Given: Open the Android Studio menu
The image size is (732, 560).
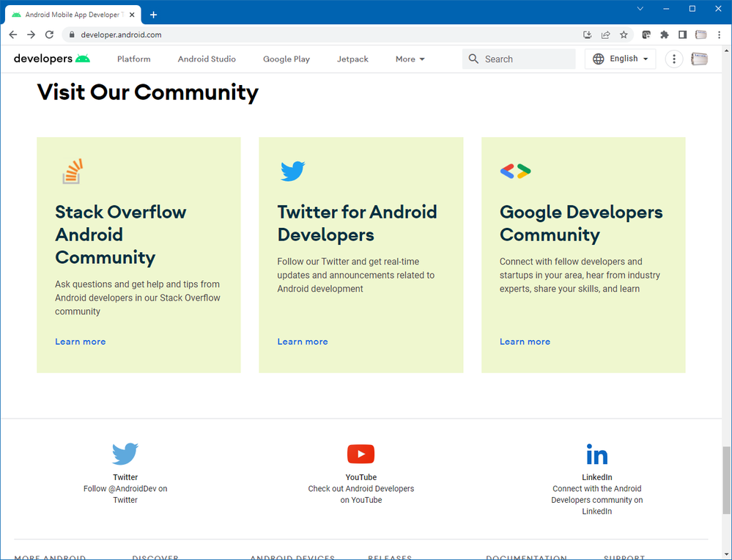Looking at the screenshot, I should [x=207, y=59].
